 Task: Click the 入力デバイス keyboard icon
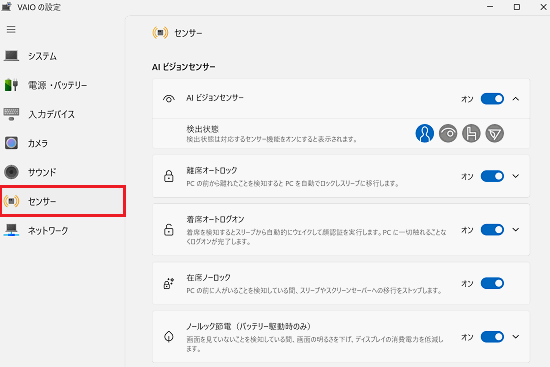[x=11, y=114]
